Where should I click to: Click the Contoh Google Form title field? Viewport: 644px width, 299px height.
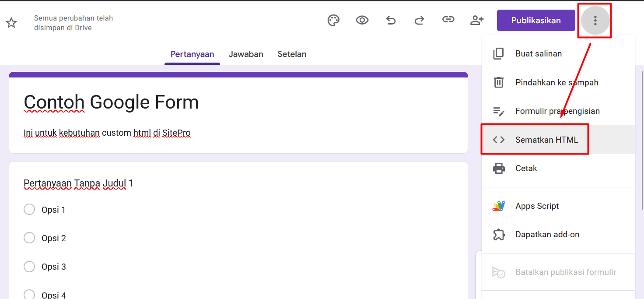click(x=111, y=102)
